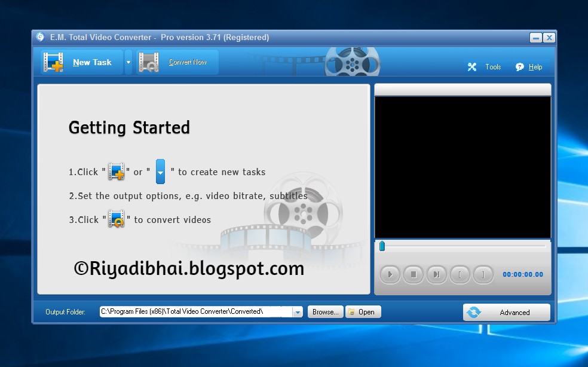Open the Advanced panel
Image resolution: width=588 pixels, height=367 pixels.
tap(506, 311)
